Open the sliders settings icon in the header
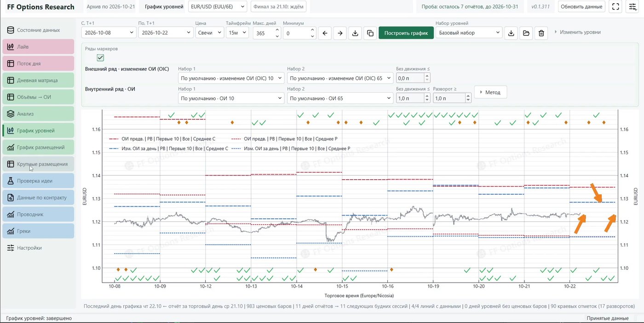The height and width of the screenshot is (323, 644). pos(632,6)
